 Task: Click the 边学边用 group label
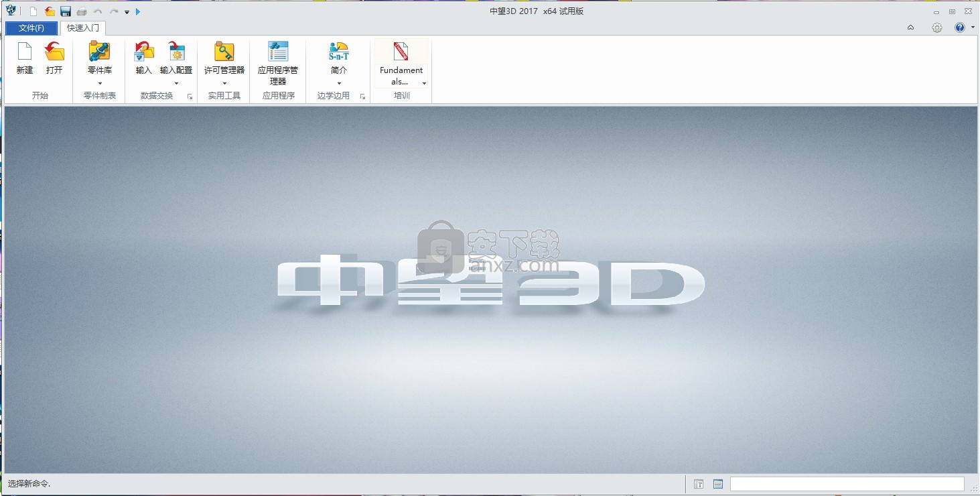click(334, 96)
